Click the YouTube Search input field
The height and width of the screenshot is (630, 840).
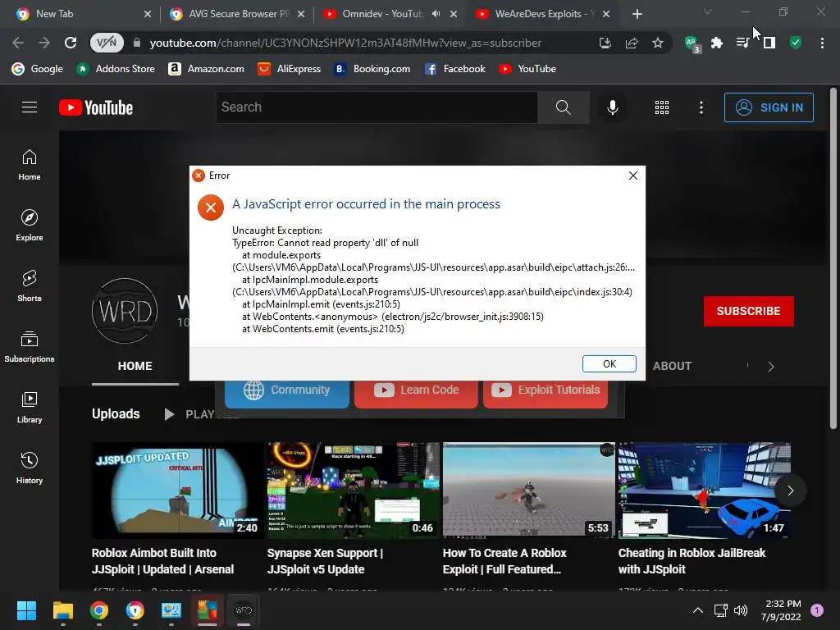coord(377,107)
